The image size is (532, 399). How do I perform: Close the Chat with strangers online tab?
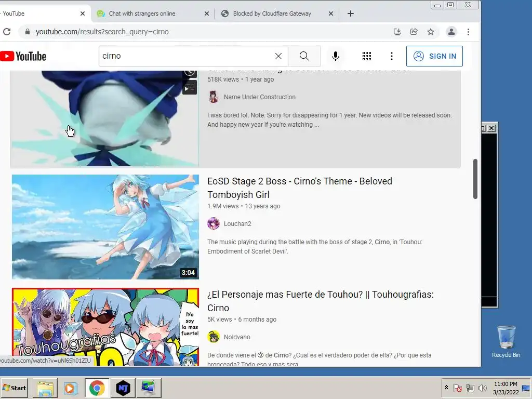click(207, 14)
